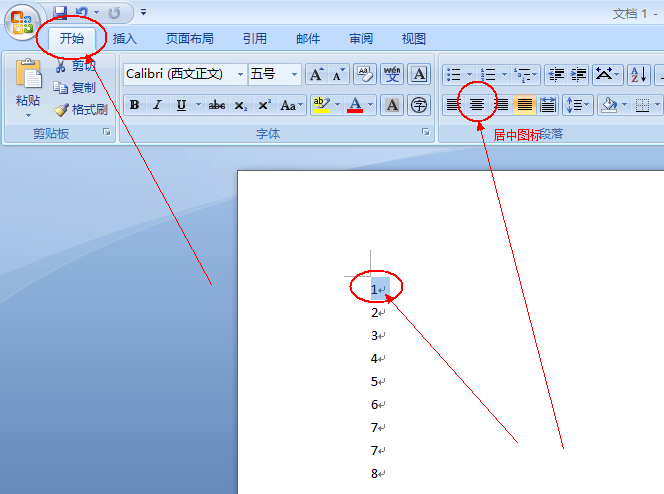Open the 审阅 tab
This screenshot has height=494, width=664.
(361, 39)
